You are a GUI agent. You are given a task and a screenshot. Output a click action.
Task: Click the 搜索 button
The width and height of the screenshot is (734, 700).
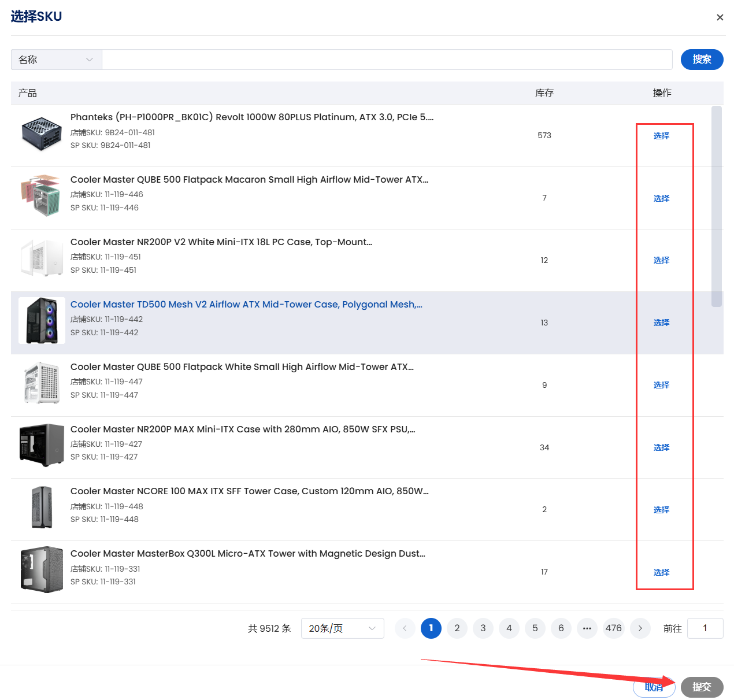(x=702, y=60)
